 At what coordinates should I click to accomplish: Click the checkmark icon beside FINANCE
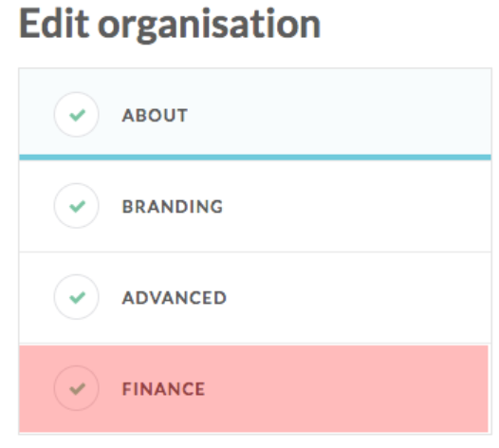[77, 388]
